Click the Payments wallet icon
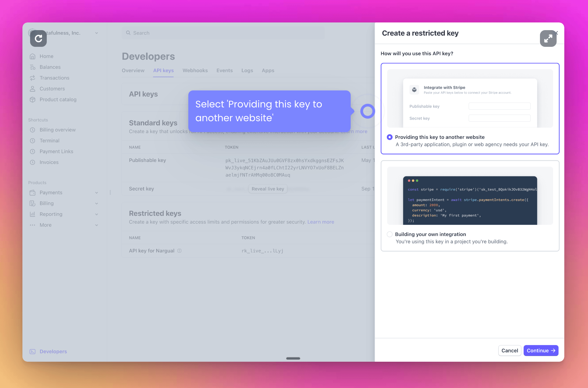Image resolution: width=588 pixels, height=388 pixels. pyautogui.click(x=32, y=193)
